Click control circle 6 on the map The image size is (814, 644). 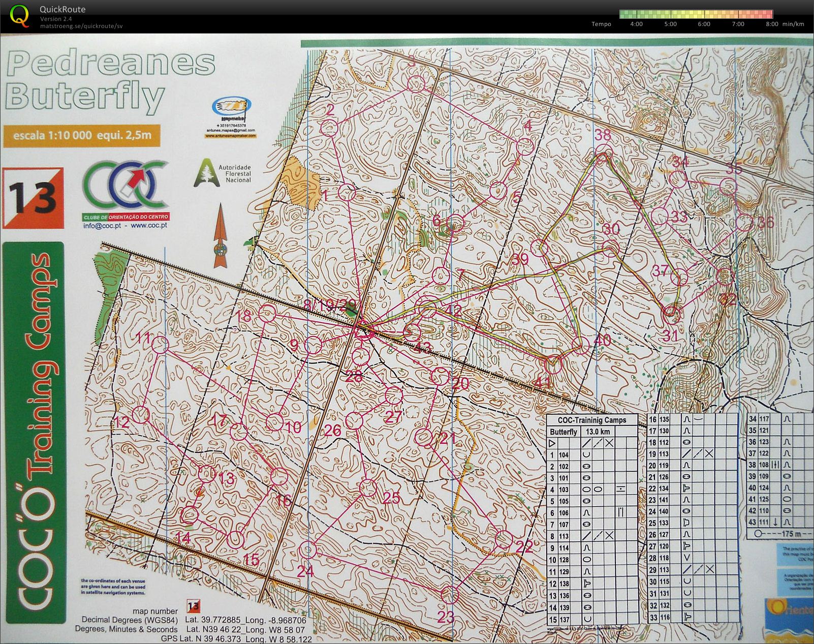456,223
